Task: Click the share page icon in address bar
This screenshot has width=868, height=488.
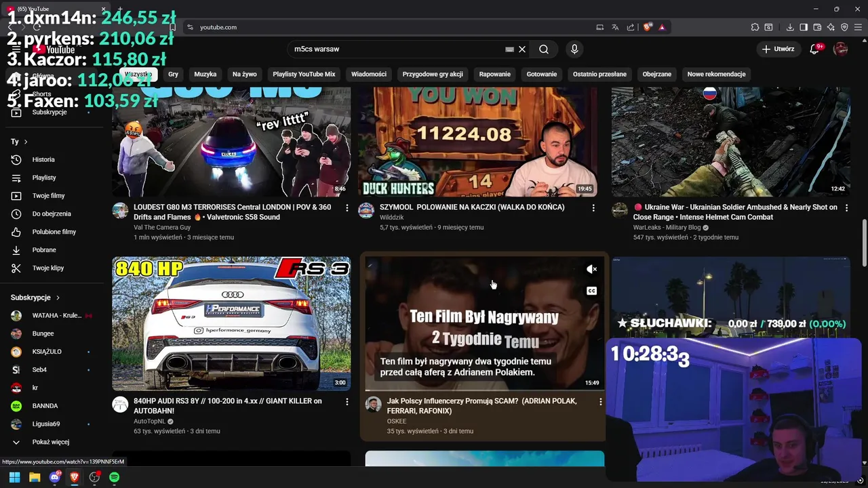Action: click(x=631, y=27)
